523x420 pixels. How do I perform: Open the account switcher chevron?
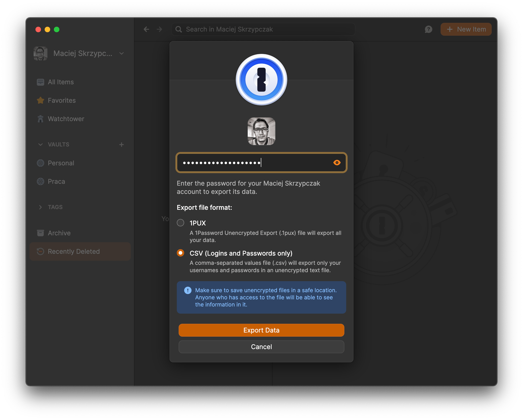[x=122, y=53]
